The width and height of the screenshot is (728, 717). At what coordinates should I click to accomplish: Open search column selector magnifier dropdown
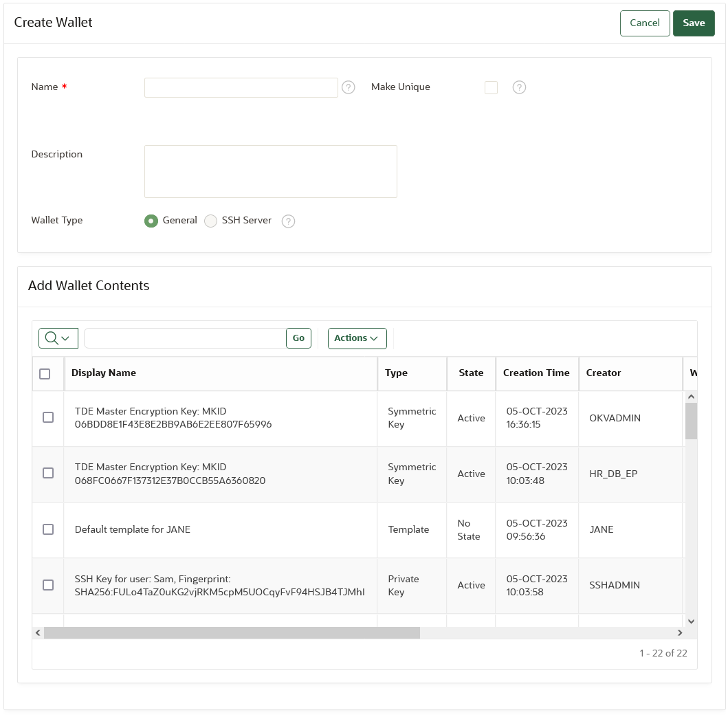pos(58,338)
